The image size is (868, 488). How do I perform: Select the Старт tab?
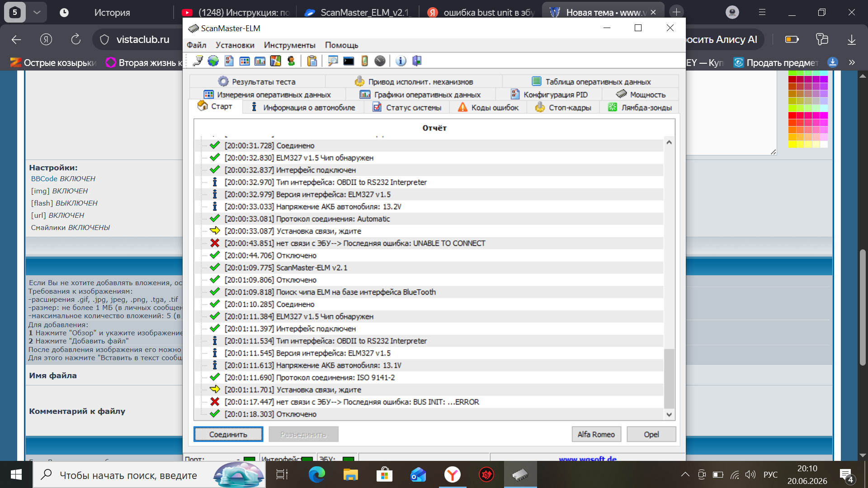point(216,107)
